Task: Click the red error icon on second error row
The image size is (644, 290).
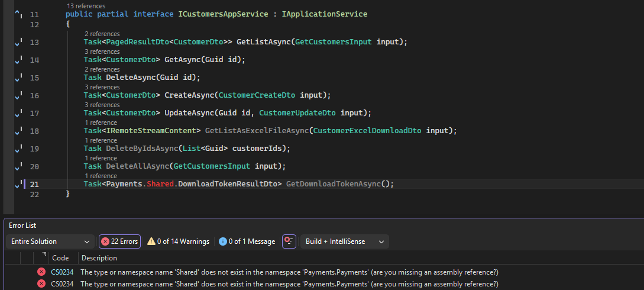Action: (x=41, y=284)
